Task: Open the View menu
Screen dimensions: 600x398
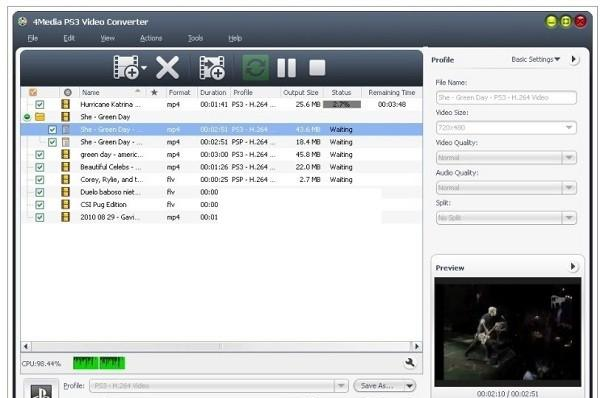Action: point(108,38)
